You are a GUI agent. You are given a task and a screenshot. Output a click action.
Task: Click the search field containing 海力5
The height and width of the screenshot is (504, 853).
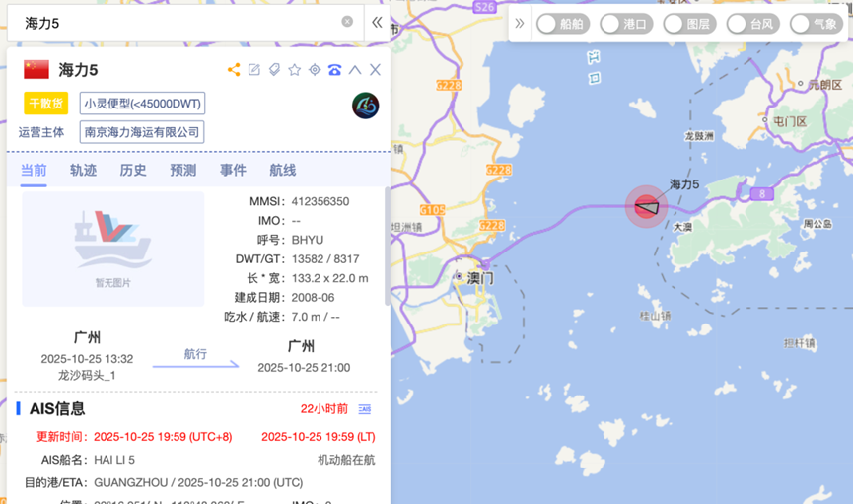(x=178, y=22)
